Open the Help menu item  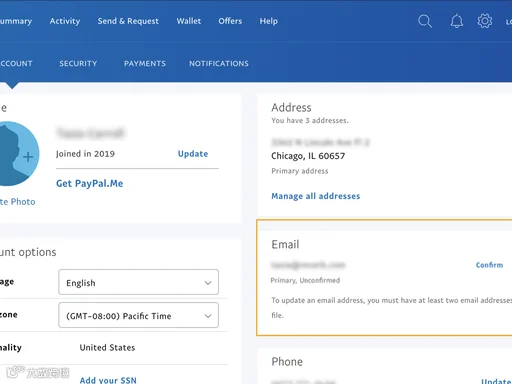point(269,21)
